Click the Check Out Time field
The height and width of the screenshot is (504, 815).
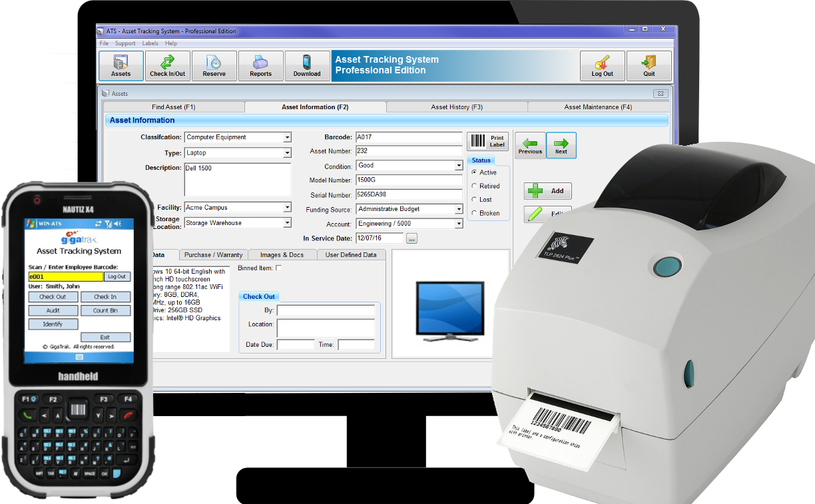pos(356,345)
